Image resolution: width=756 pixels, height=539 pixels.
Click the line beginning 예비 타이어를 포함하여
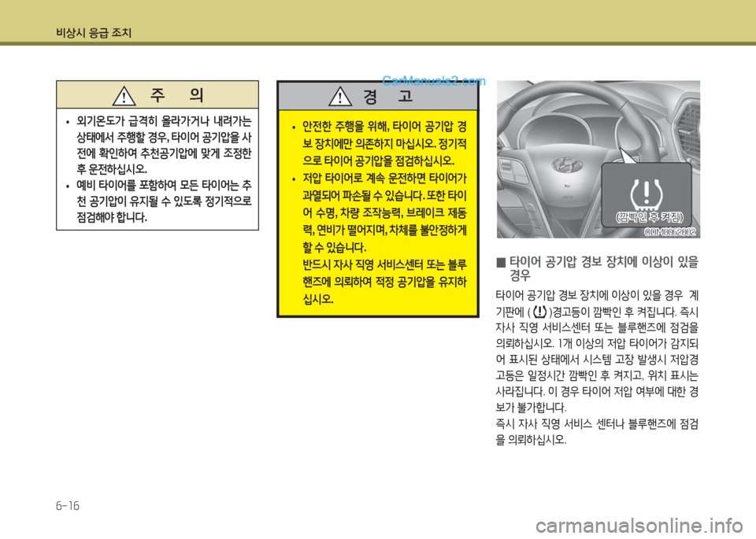164,185
